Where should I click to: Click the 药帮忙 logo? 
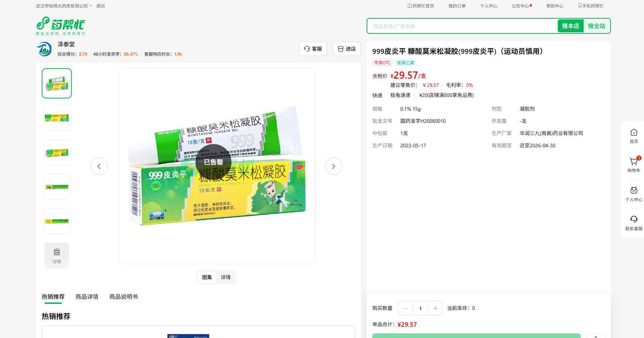[61, 26]
